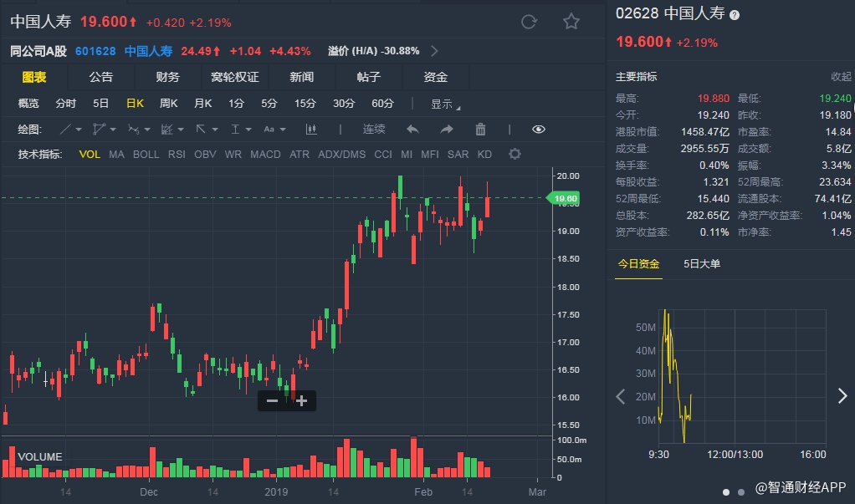
Task: Select the 15分 timeframe
Action: click(305, 104)
